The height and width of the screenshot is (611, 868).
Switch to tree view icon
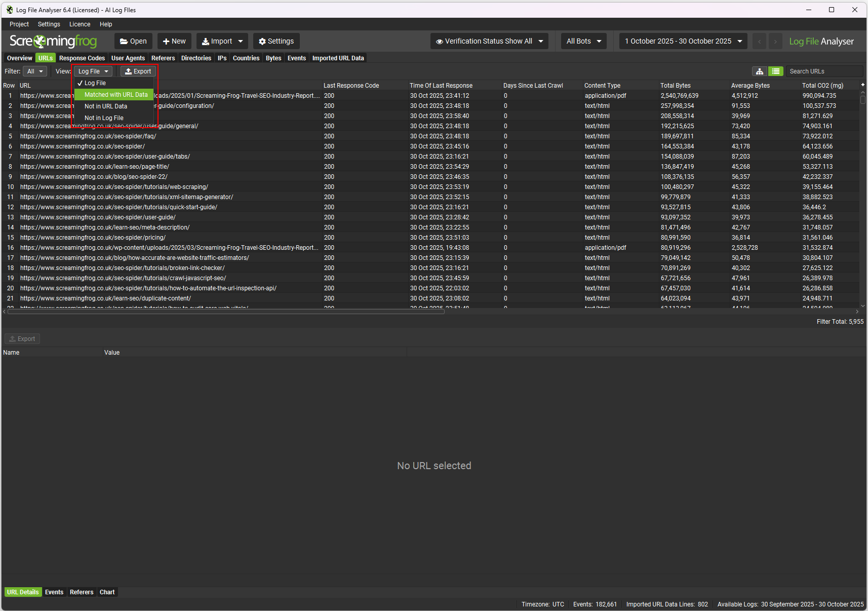point(759,71)
